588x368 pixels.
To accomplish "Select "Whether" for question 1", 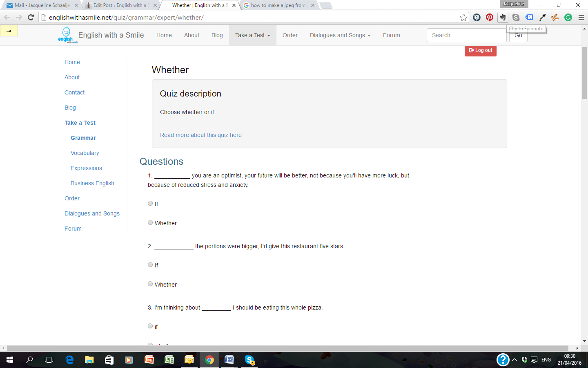I will point(150,222).
